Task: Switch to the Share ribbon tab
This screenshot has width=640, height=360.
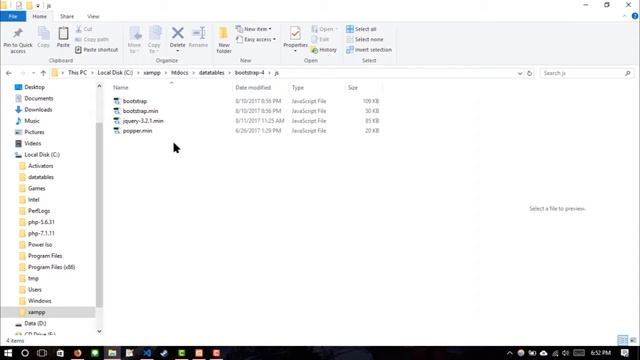Action: tap(67, 16)
